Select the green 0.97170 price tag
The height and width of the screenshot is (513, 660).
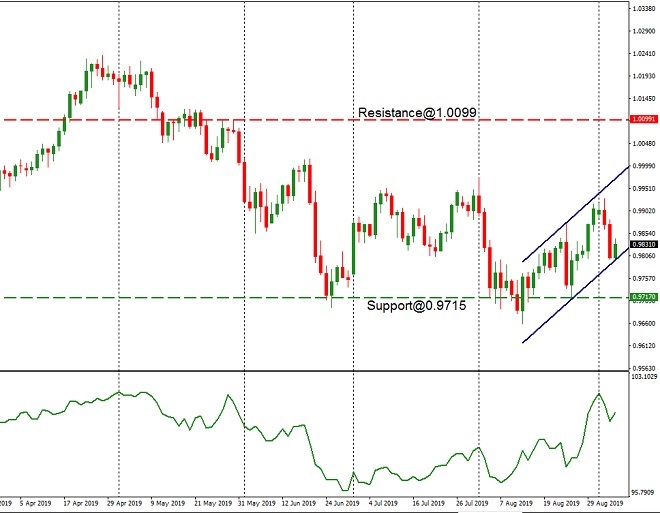coord(644,297)
